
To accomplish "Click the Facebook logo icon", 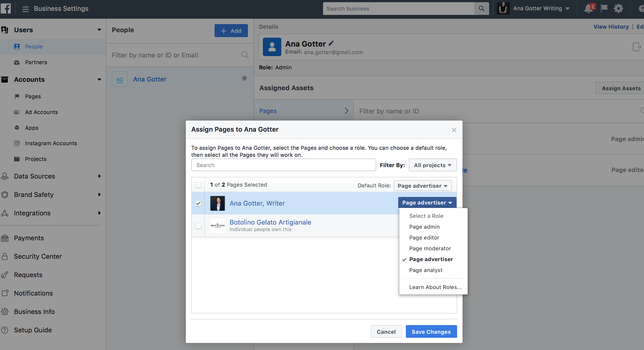I will 5,8.
